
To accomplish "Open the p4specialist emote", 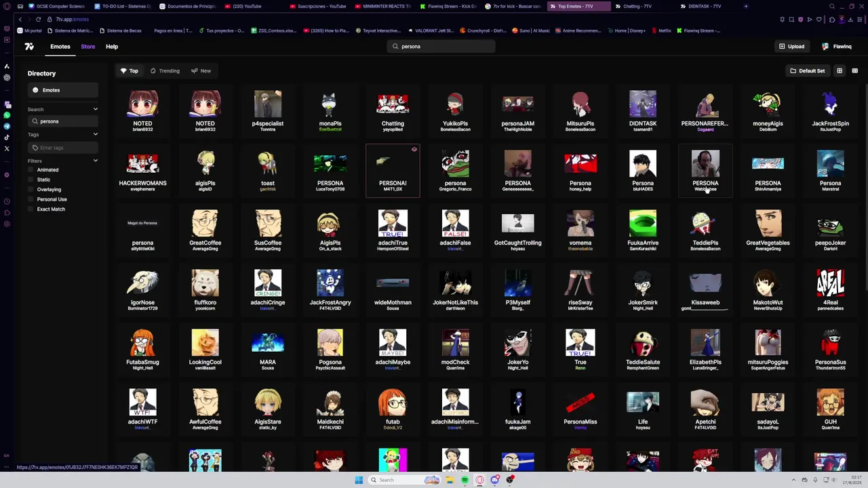I will pos(268,110).
